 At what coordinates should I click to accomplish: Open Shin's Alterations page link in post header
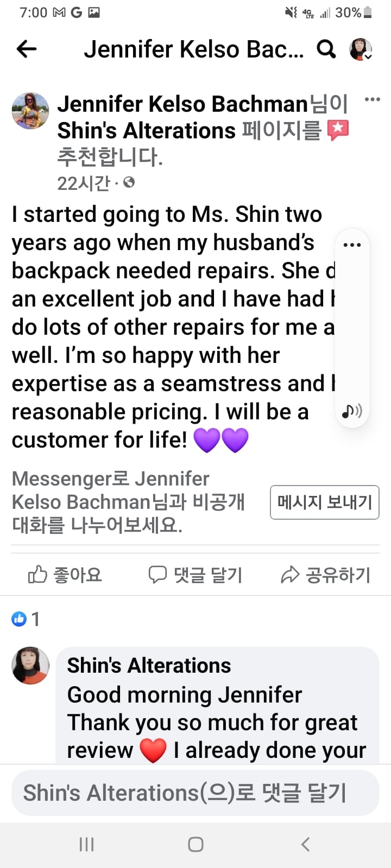(x=147, y=131)
